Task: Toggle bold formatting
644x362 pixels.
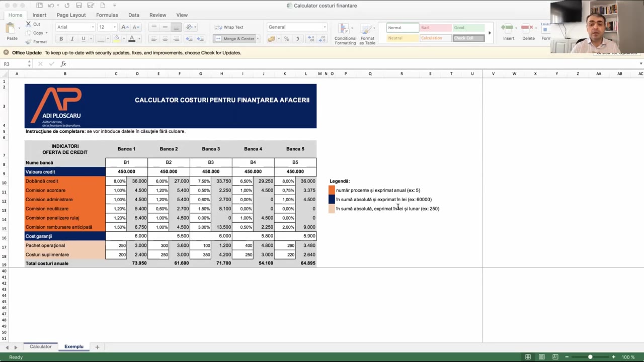Action: click(x=61, y=39)
